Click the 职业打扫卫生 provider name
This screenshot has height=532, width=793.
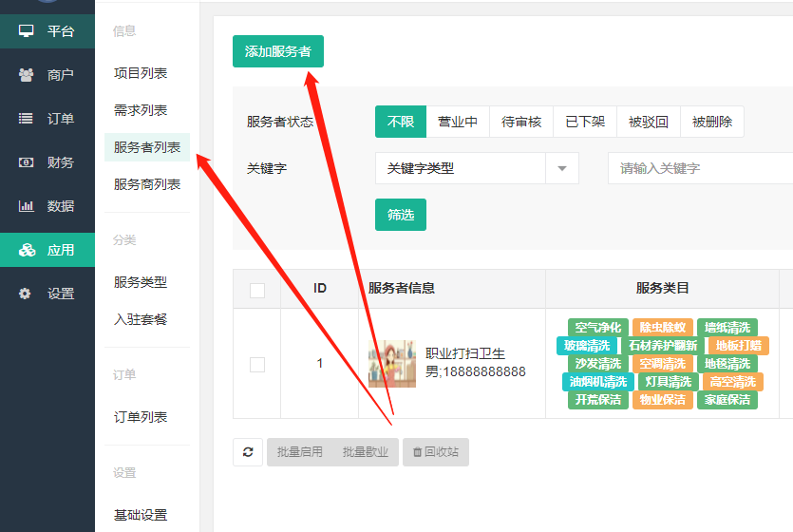pos(465,353)
